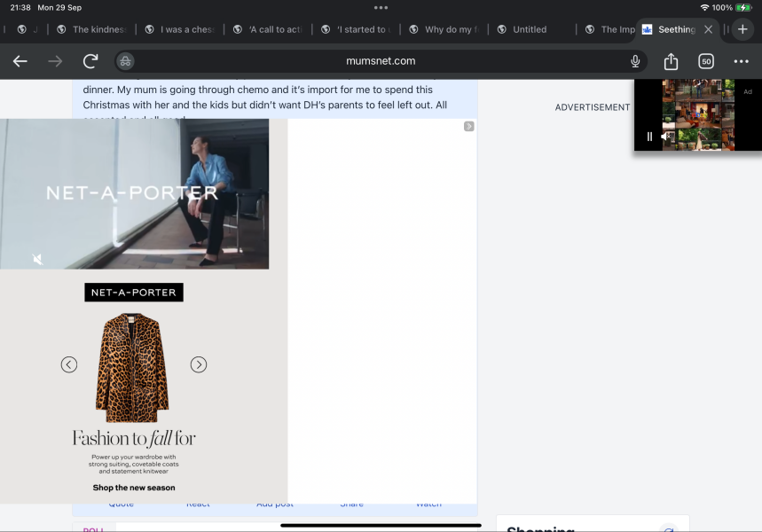
Task: Pause the video ad in the corner
Action: [x=648, y=137]
